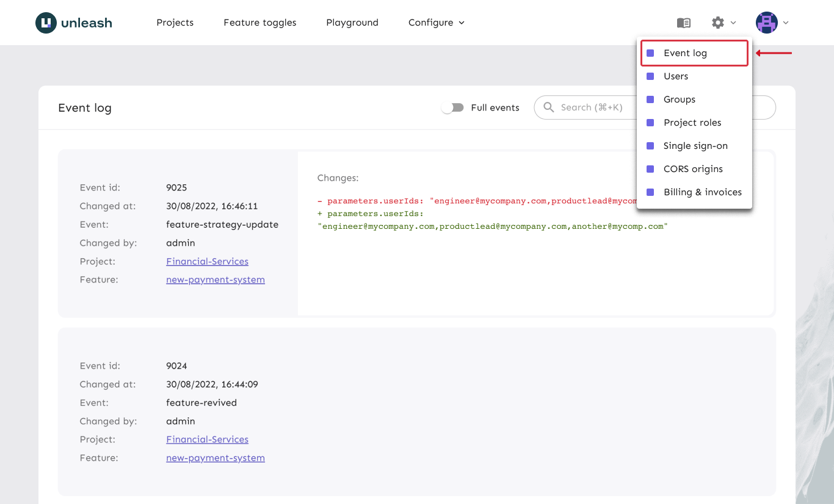
Task: Expand the chevron next to the avatar
Action: [x=786, y=23]
